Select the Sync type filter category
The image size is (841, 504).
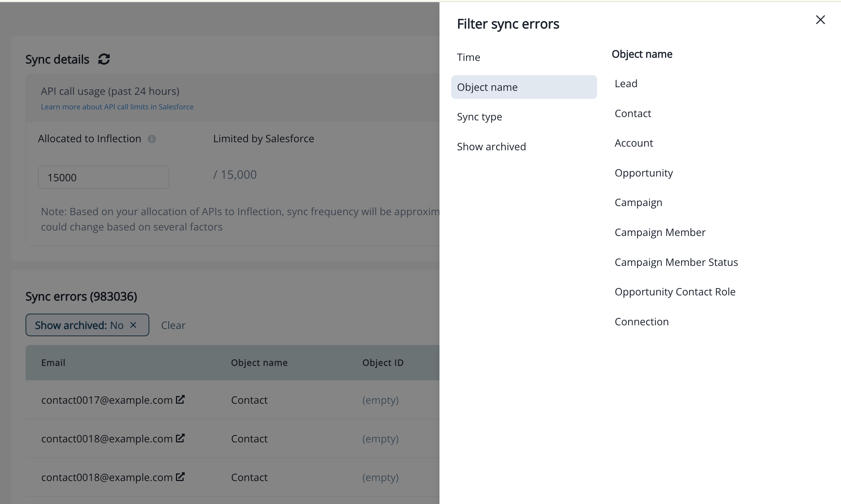pyautogui.click(x=524, y=117)
